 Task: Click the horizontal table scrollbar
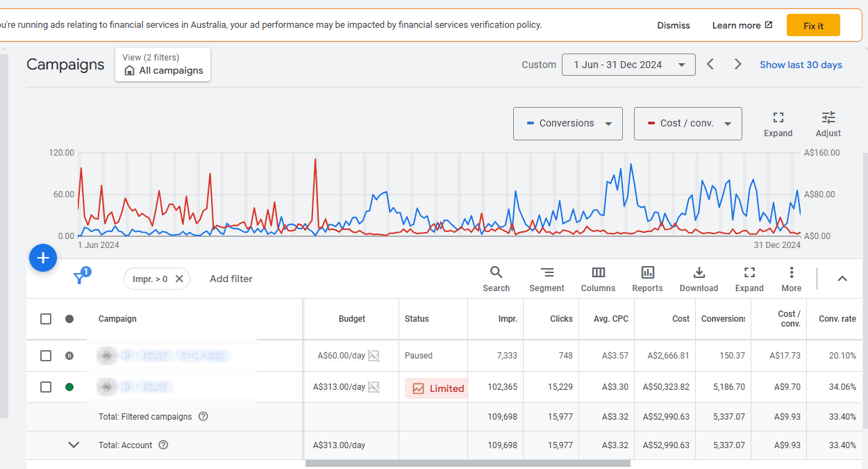[468, 463]
